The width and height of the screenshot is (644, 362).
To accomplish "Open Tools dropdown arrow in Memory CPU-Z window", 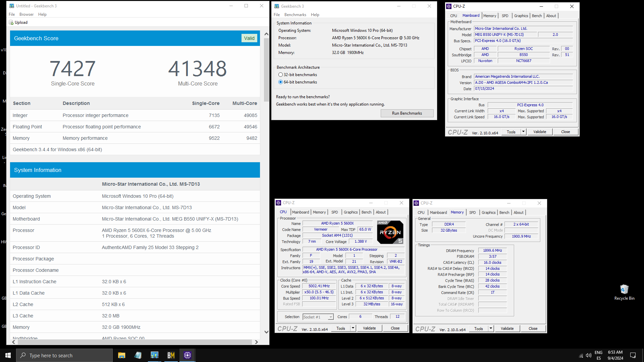I will coord(491,328).
